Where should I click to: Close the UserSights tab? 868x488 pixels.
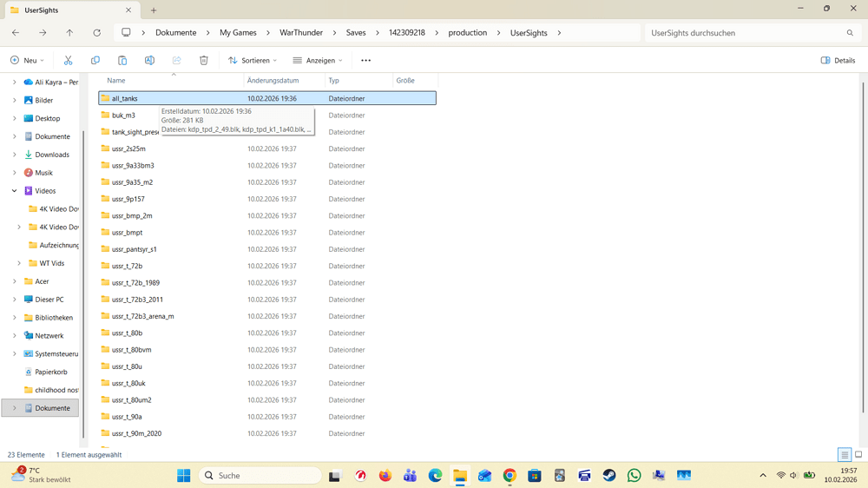128,10
